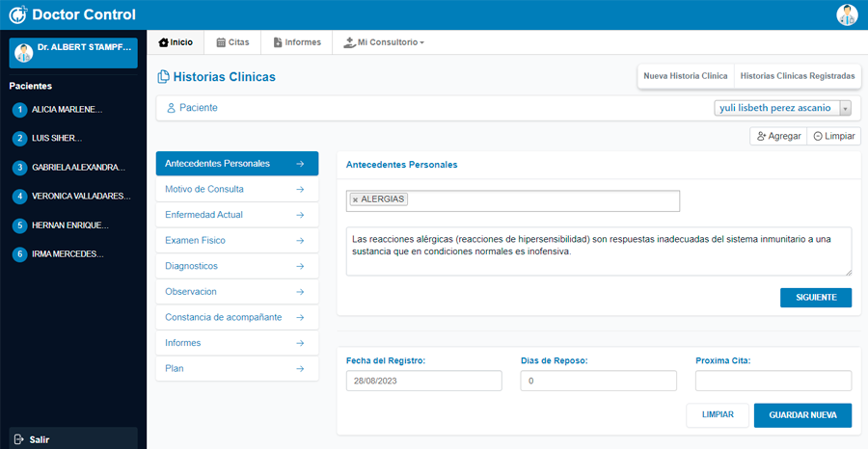868x449 pixels.
Task: Click the Inicio home icon
Action: click(x=164, y=42)
